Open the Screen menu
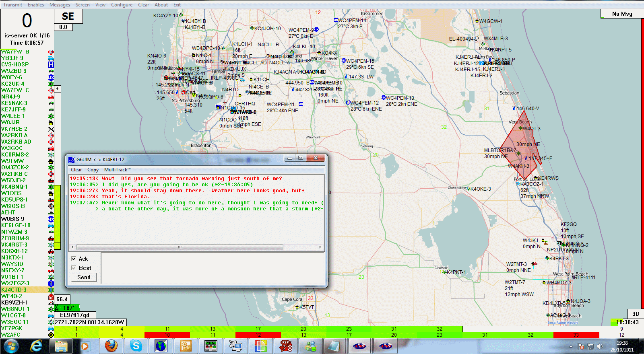Viewport: 644px width, 362px height. pyautogui.click(x=83, y=5)
